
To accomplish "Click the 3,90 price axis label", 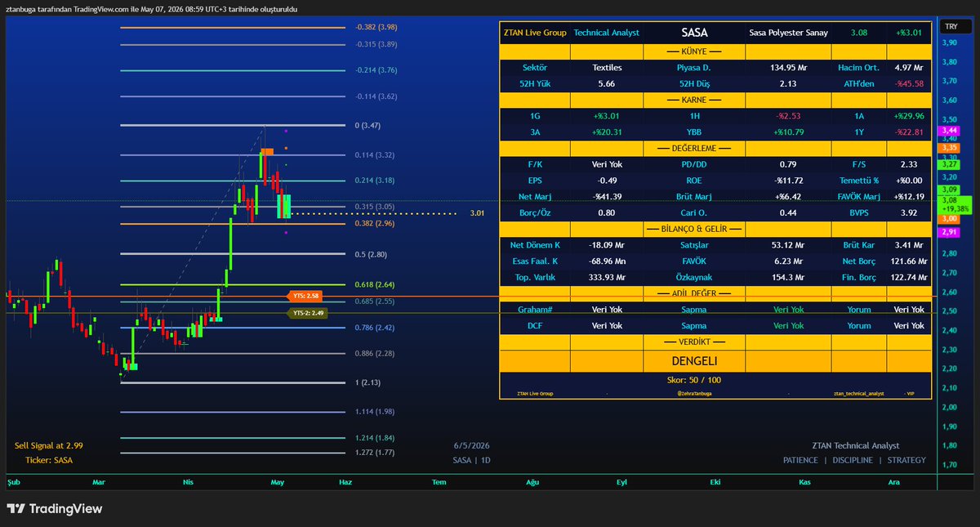I will [949, 41].
